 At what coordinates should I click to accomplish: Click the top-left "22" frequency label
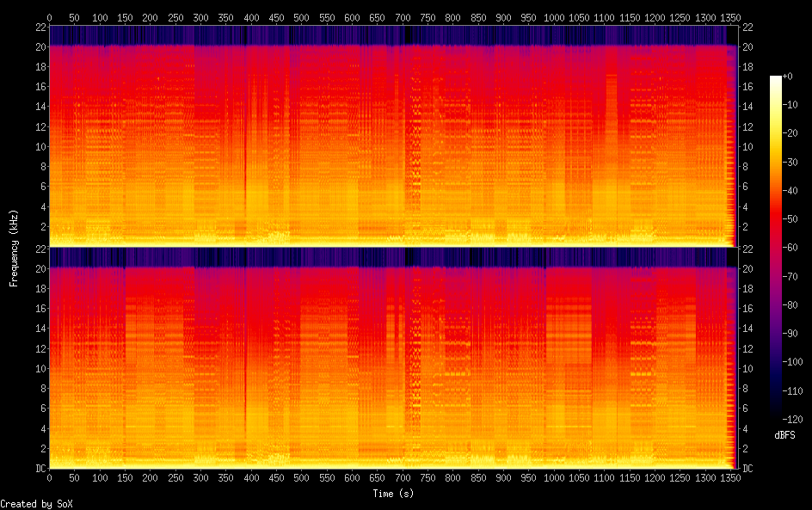[39, 27]
